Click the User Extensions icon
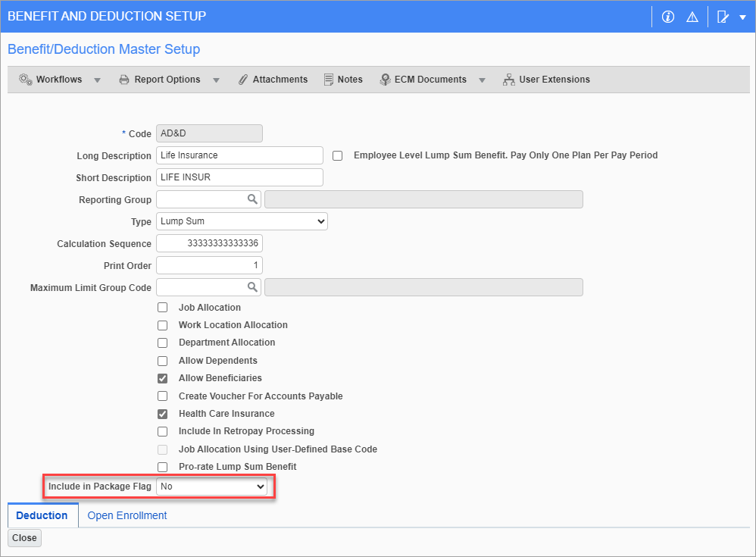This screenshot has width=756, height=557. pyautogui.click(x=509, y=80)
